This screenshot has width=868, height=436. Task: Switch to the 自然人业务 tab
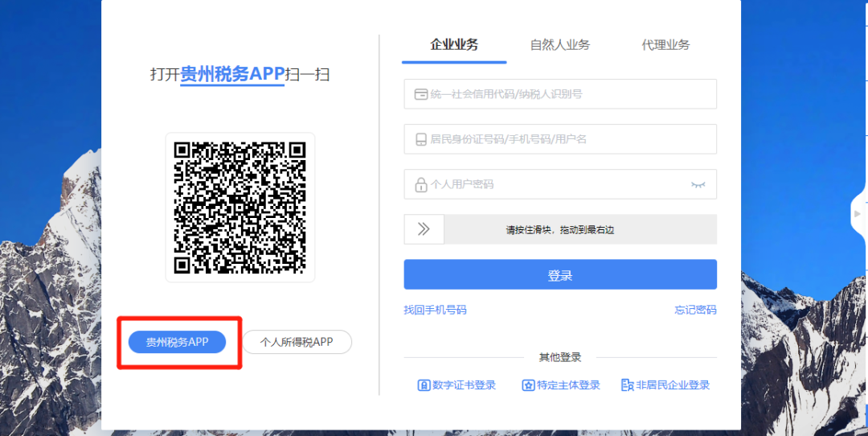(x=559, y=45)
